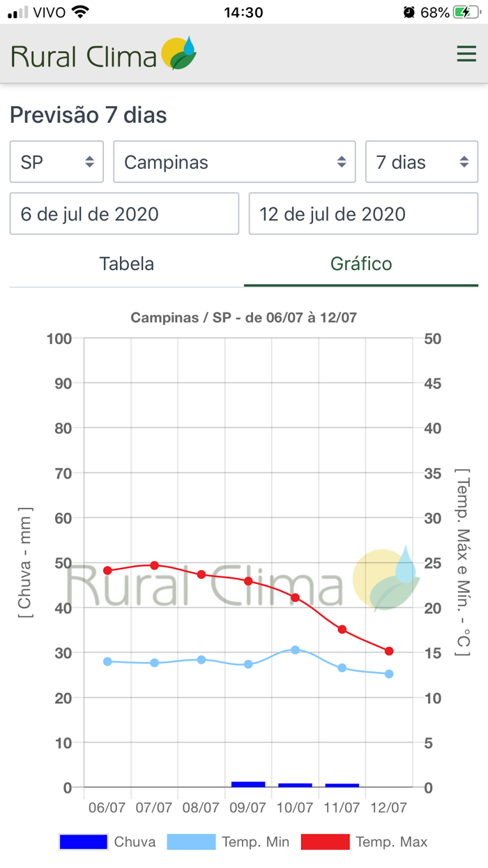Open the SP state dropdown
This screenshot has width=488, height=868.
[56, 162]
